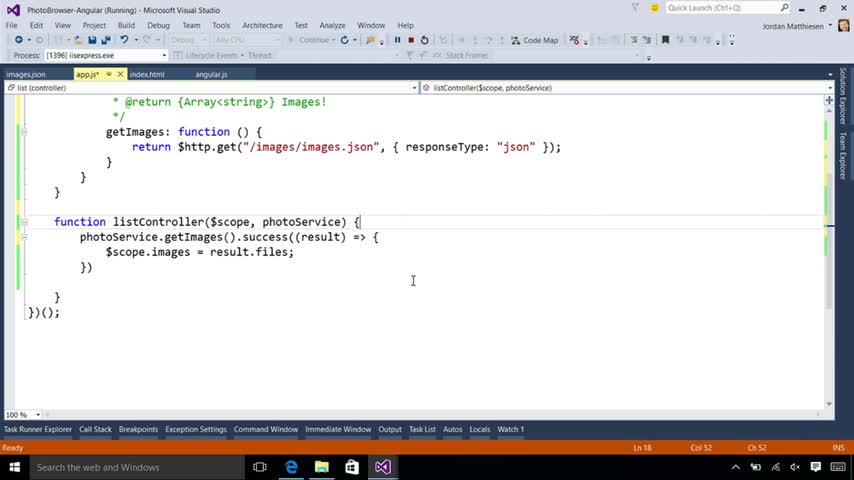Open File icon in the toolbar
The width and height of the screenshot is (854, 480).
(x=78, y=40)
